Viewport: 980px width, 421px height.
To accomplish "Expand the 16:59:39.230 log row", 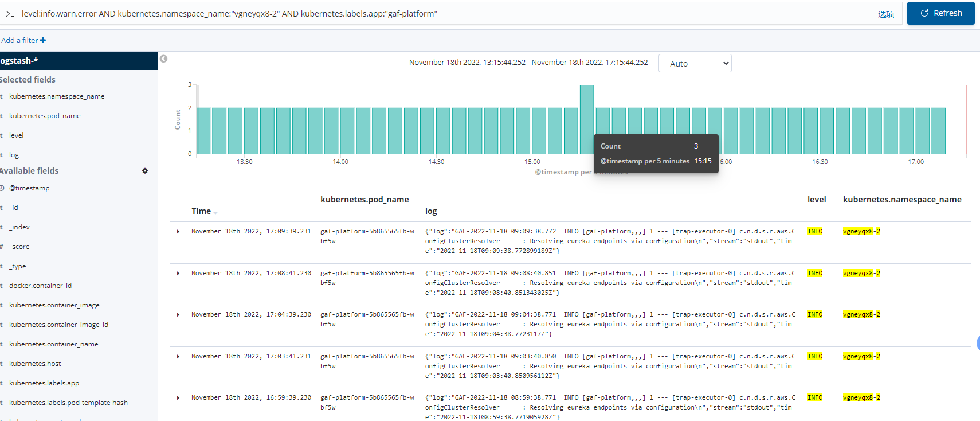I will click(178, 398).
